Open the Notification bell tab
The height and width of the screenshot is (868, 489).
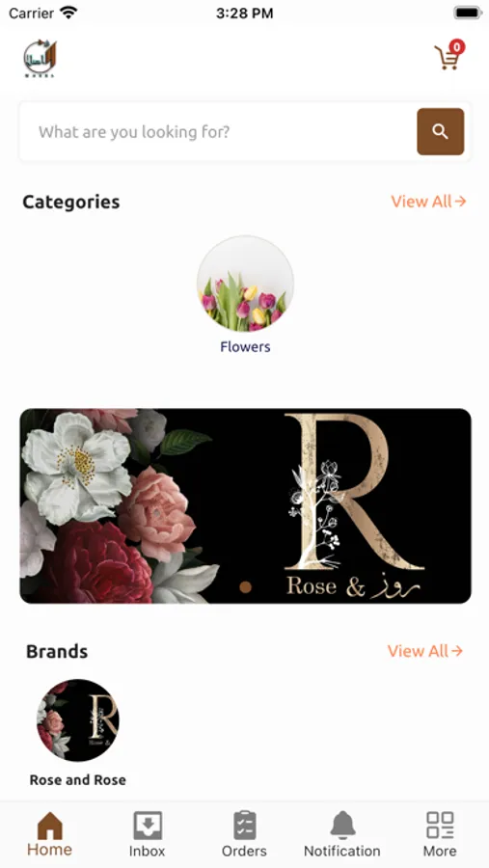click(x=342, y=834)
